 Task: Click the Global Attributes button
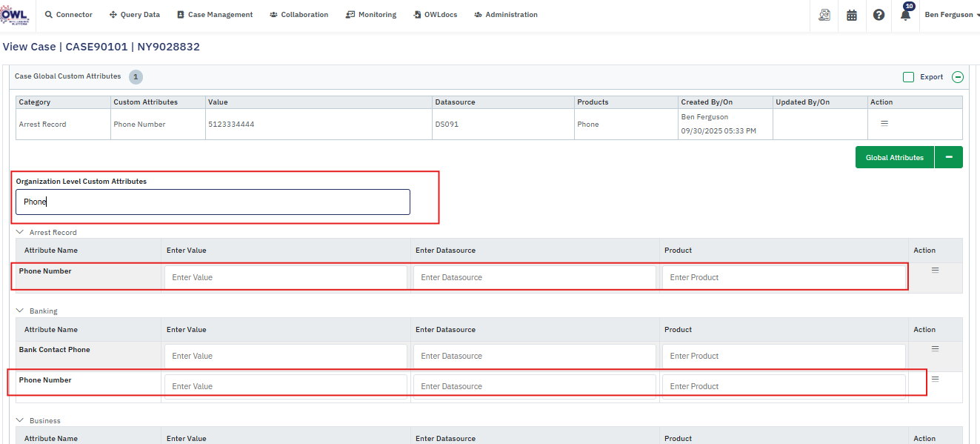tap(894, 157)
